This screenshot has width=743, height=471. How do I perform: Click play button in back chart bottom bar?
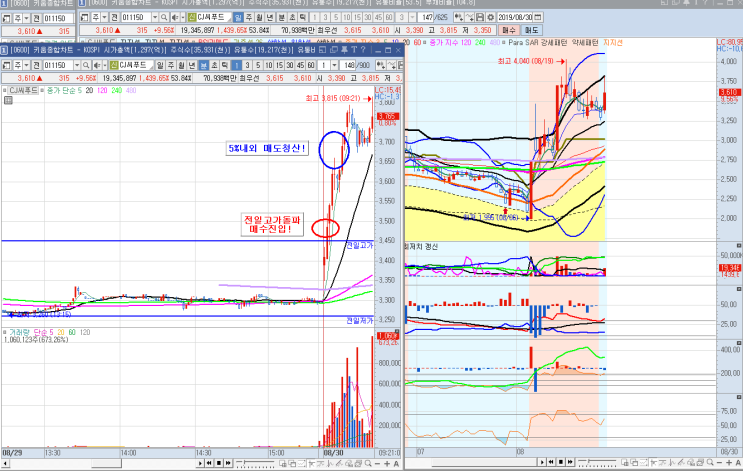[x=542, y=462]
